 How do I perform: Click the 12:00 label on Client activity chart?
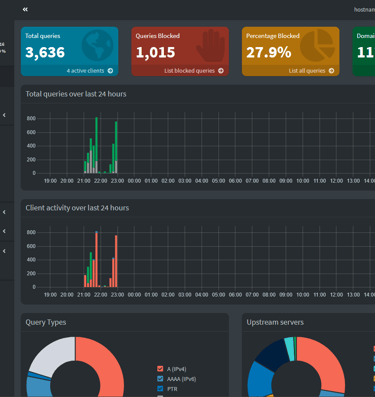point(336,295)
